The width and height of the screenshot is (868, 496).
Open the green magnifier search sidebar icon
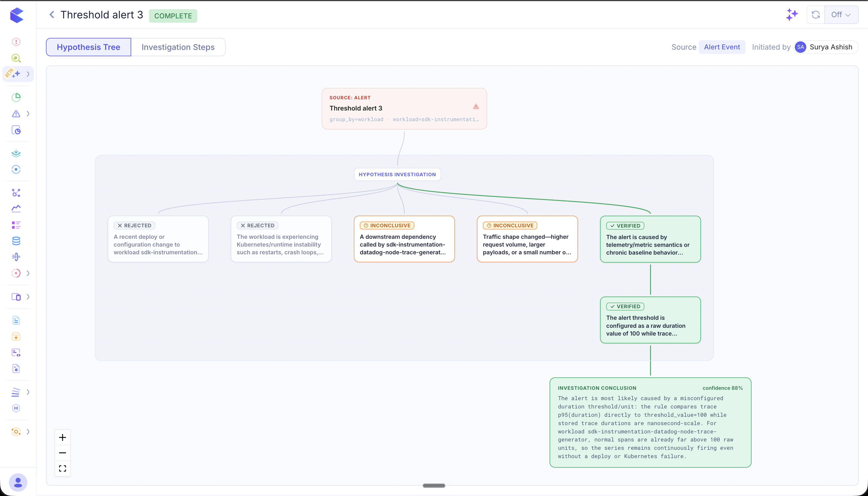tap(16, 58)
